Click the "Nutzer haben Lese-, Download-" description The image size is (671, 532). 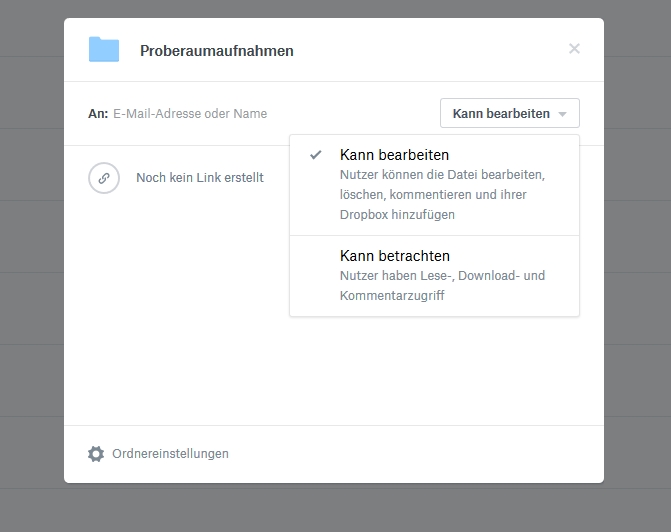click(442, 276)
